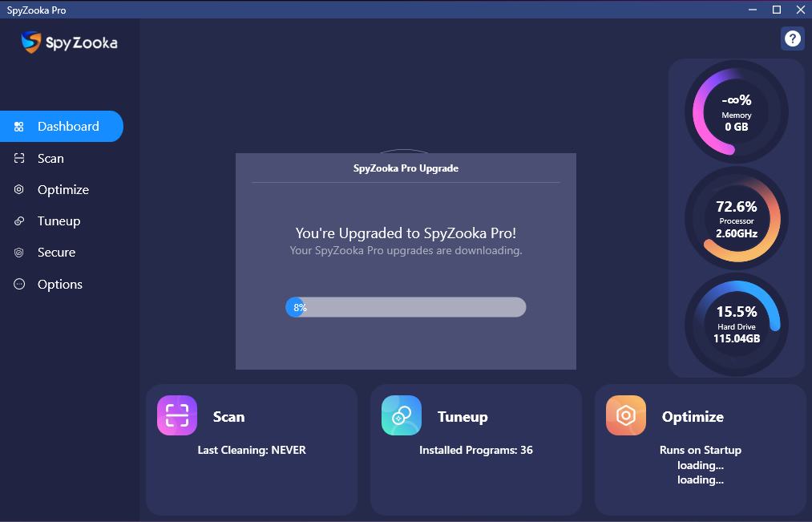Maximize the SpyZooka Pro window

(776, 10)
